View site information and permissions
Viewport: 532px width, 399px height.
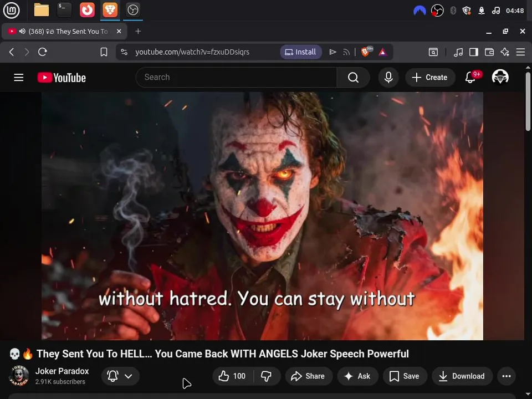click(x=124, y=52)
